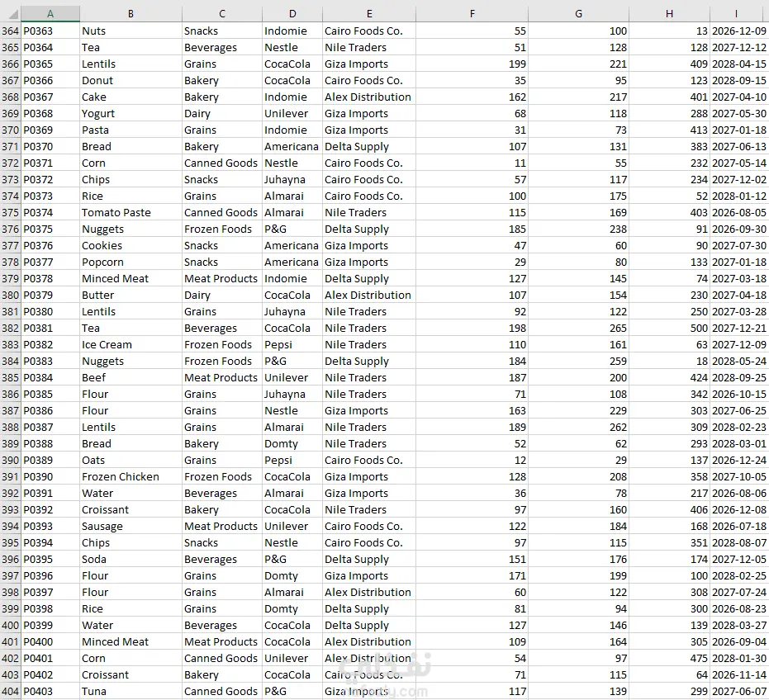Click Cookies product cell
Image resolution: width=769 pixels, height=700 pixels.
point(131,246)
